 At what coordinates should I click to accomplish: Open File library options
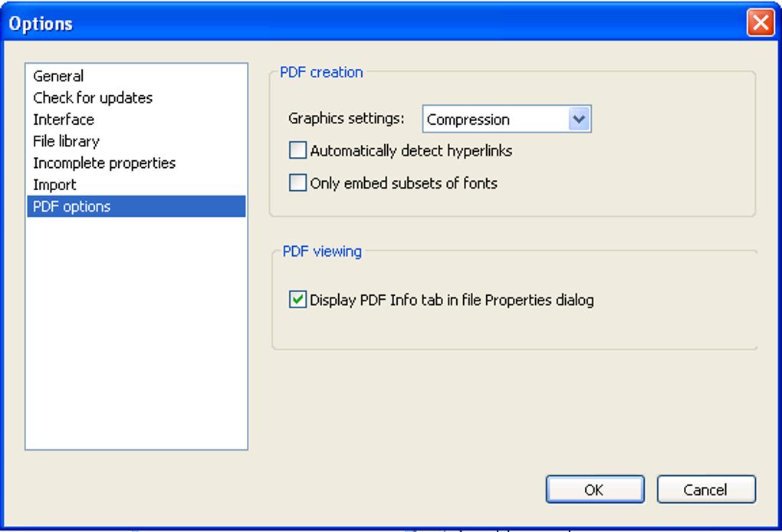pos(66,141)
